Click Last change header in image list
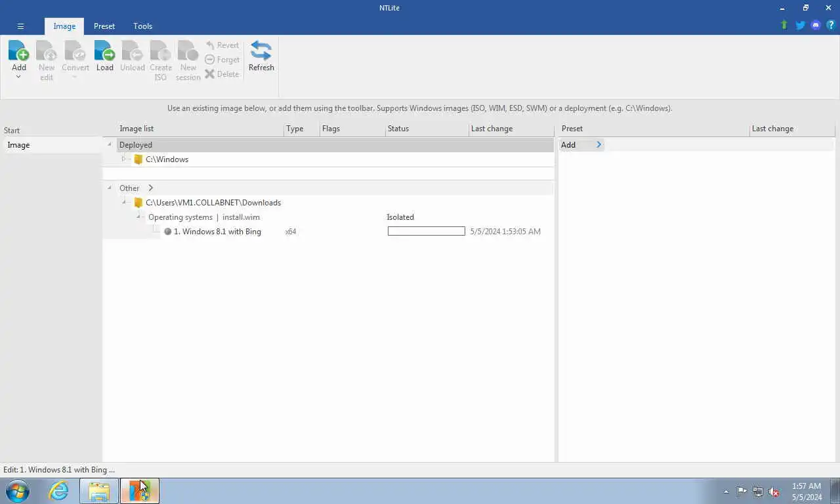840x504 pixels. coord(492,129)
